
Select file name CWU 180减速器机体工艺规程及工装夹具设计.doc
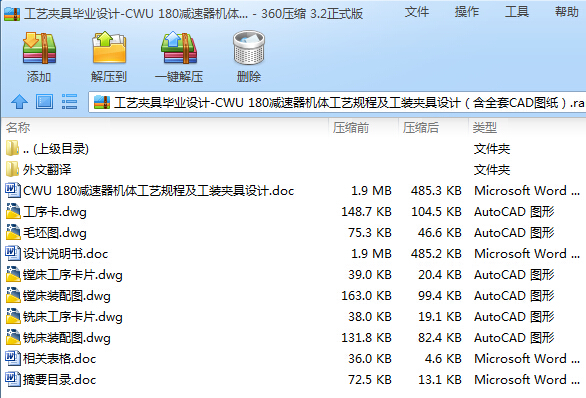158,191
